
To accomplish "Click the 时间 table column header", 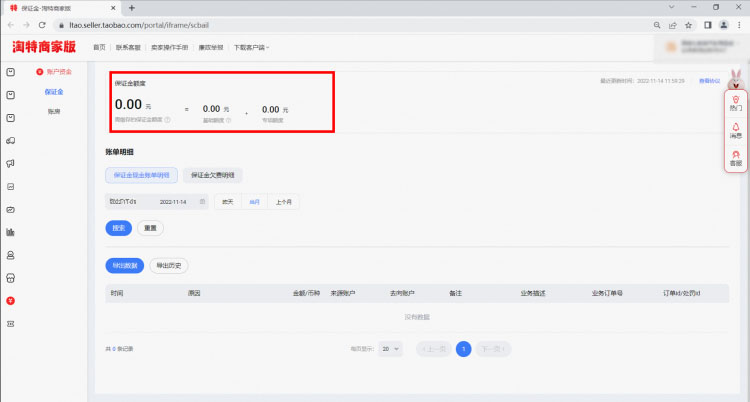I will [117, 293].
